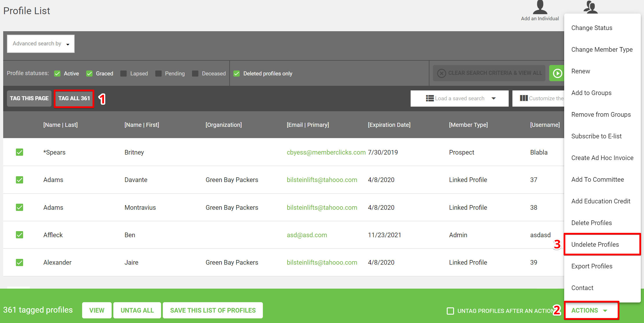This screenshot has height=323, width=644.
Task: Click the Alexander last name cell
Action: click(57, 262)
